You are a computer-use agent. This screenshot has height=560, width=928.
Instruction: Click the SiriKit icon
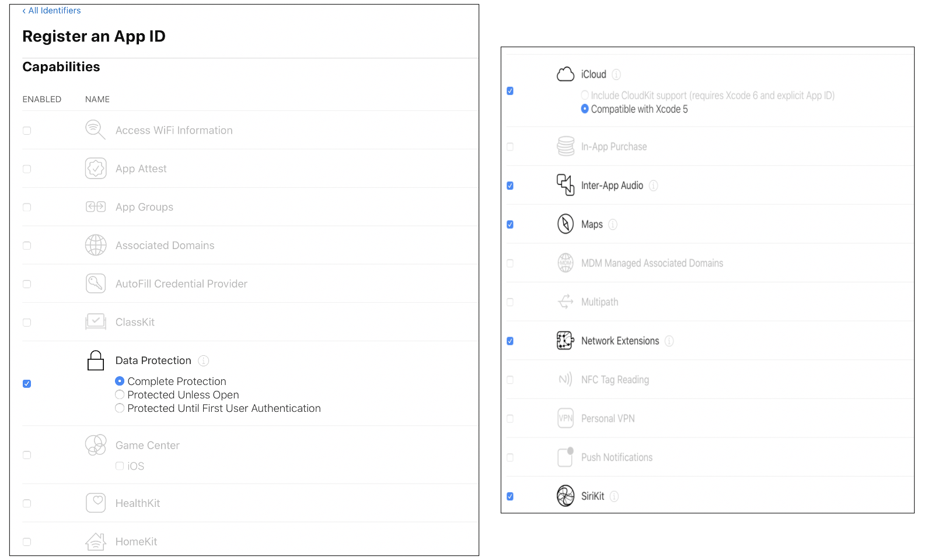(x=565, y=496)
